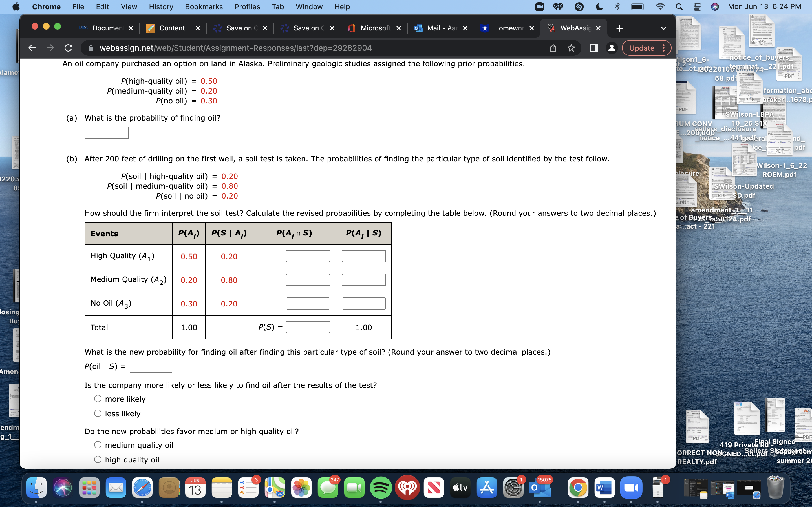812x507 pixels.
Task: Reload the WebAssign page
Action: [x=68, y=48]
